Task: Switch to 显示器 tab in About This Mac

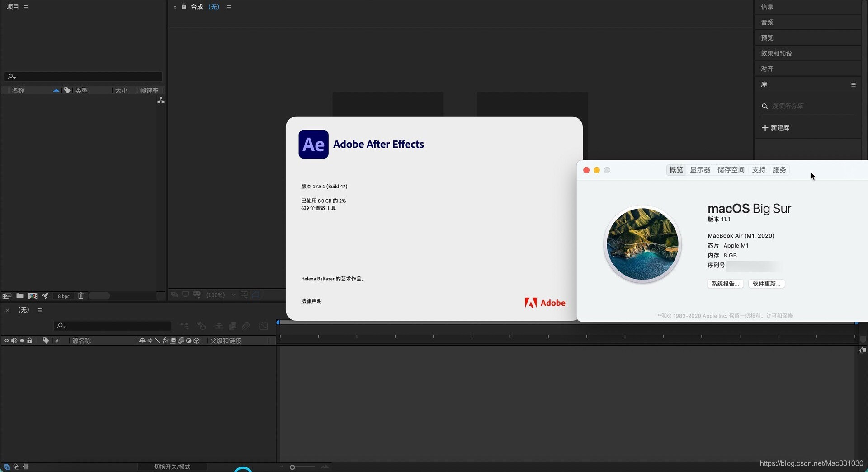Action: 700,170
